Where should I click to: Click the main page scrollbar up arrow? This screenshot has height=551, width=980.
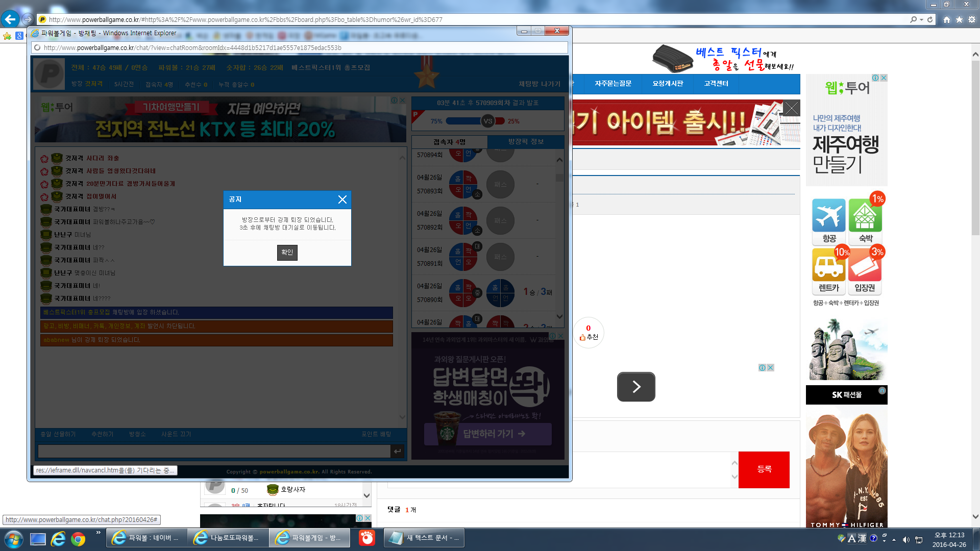pyautogui.click(x=975, y=54)
